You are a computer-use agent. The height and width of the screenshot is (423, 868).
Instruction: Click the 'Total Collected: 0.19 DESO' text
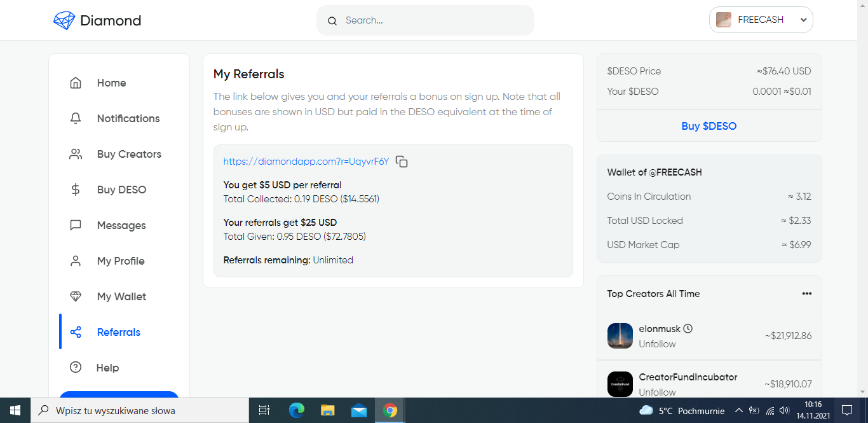click(x=301, y=199)
